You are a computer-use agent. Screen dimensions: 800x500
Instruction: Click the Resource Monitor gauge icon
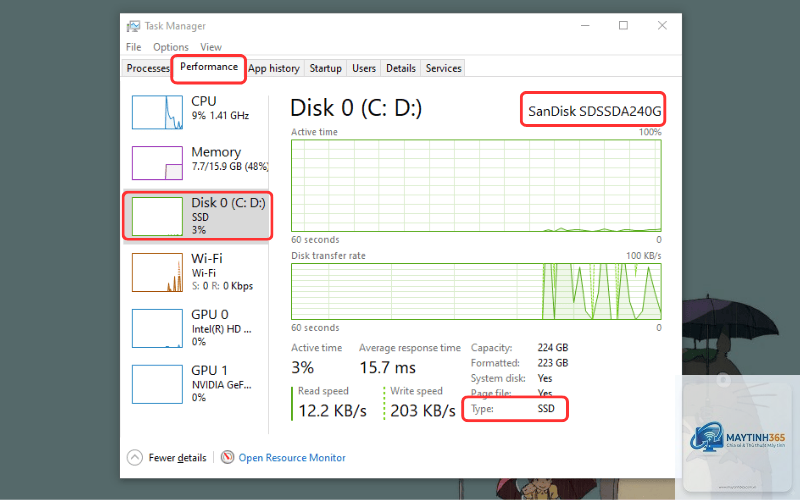[x=228, y=457]
